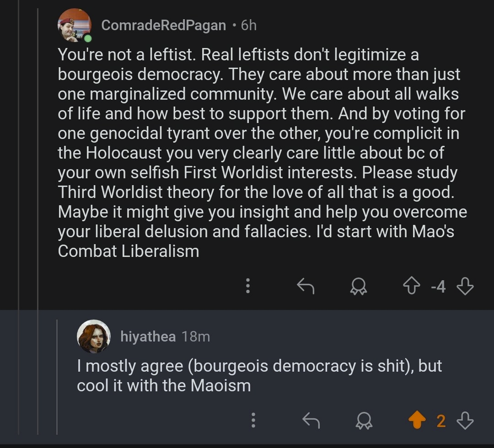The width and height of the screenshot is (494, 448).
Task: Reply to hiyathea's comment
Action: 311,421
